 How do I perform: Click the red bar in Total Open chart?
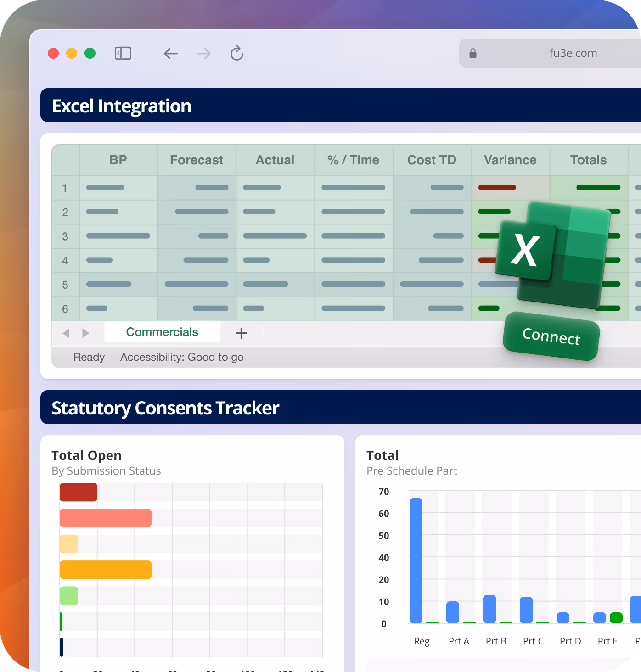(x=78, y=492)
